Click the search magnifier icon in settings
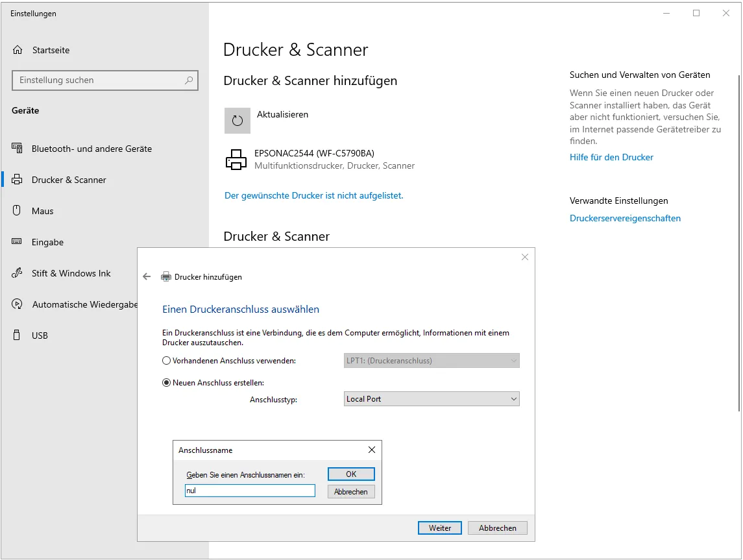This screenshot has width=743, height=560. (x=189, y=80)
